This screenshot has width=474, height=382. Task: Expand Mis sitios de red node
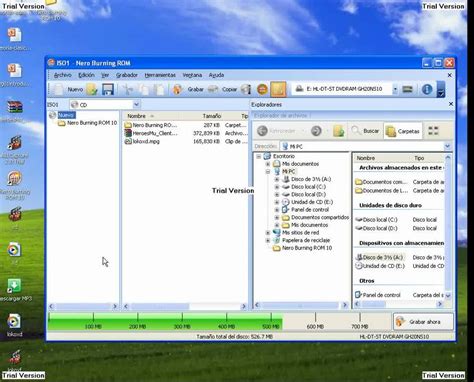[268, 233]
